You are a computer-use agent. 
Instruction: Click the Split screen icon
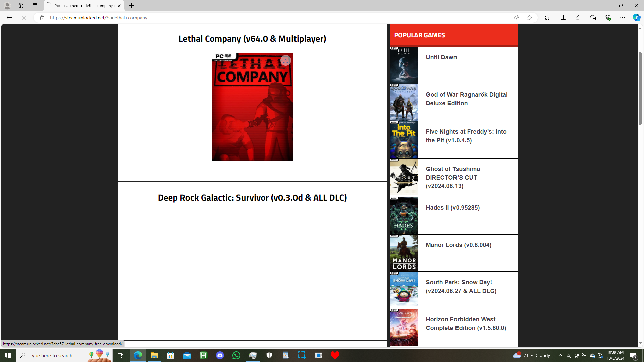tap(563, 18)
